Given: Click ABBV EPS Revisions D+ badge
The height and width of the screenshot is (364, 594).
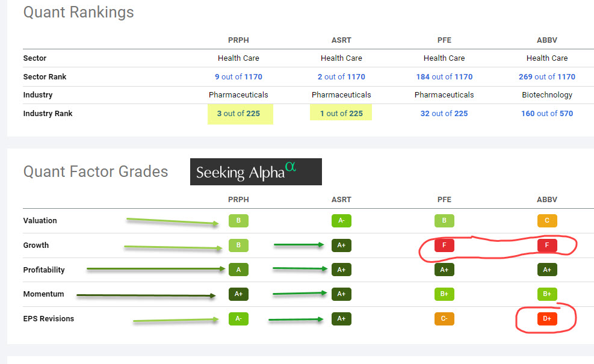Looking at the screenshot, I should (x=547, y=319).
